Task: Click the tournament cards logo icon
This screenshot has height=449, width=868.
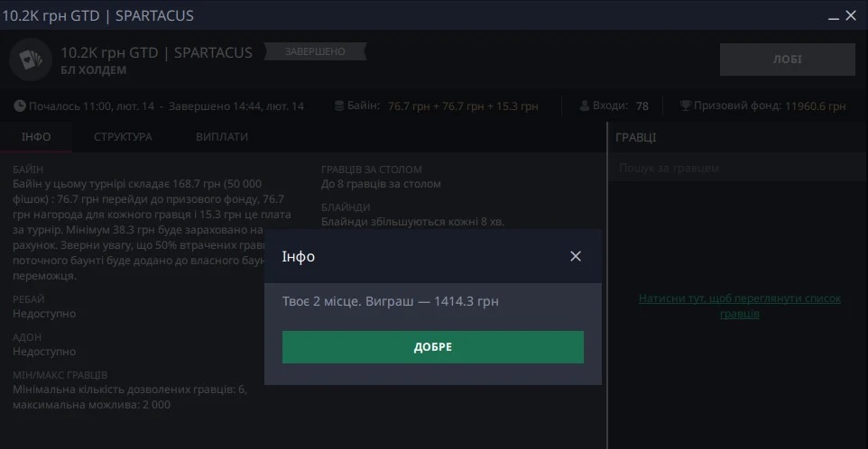Action: pyautogui.click(x=31, y=60)
